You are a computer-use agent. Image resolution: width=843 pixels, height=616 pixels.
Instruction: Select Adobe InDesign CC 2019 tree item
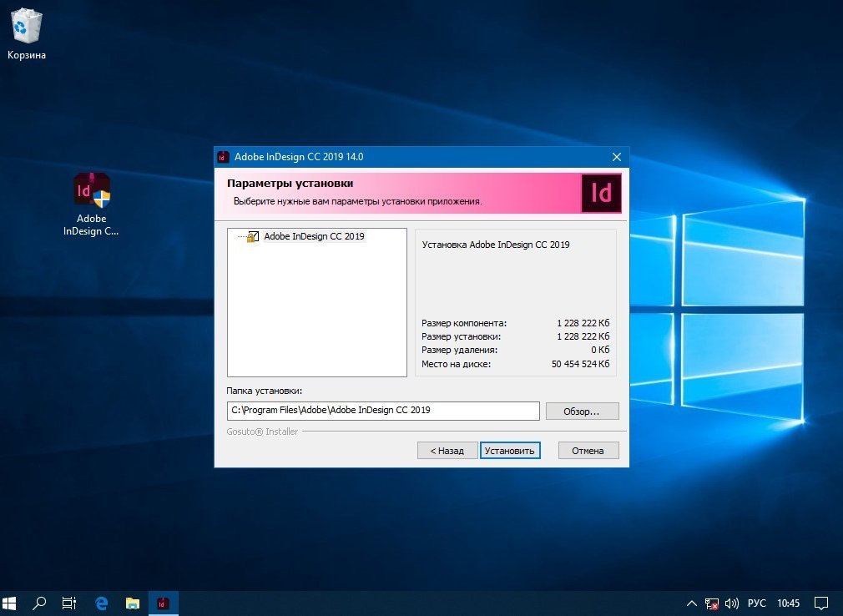314,236
